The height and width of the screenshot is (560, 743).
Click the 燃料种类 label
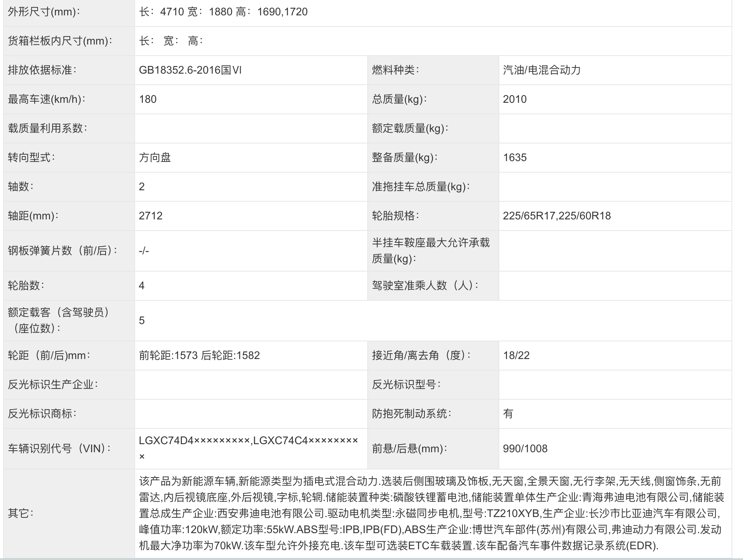(396, 70)
